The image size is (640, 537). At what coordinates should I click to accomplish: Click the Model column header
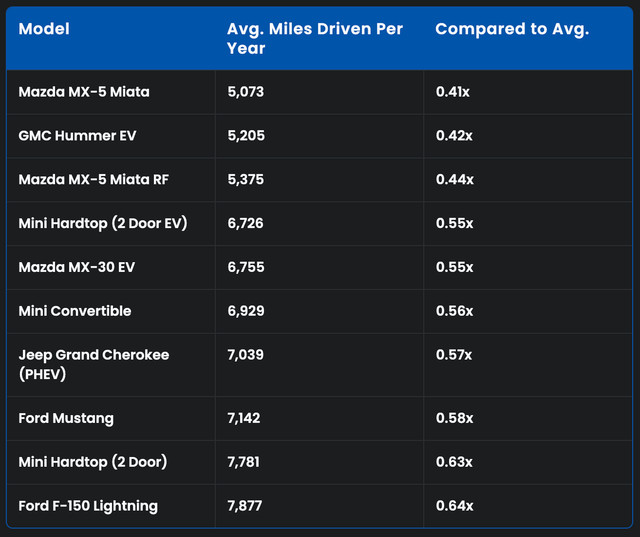click(x=44, y=30)
